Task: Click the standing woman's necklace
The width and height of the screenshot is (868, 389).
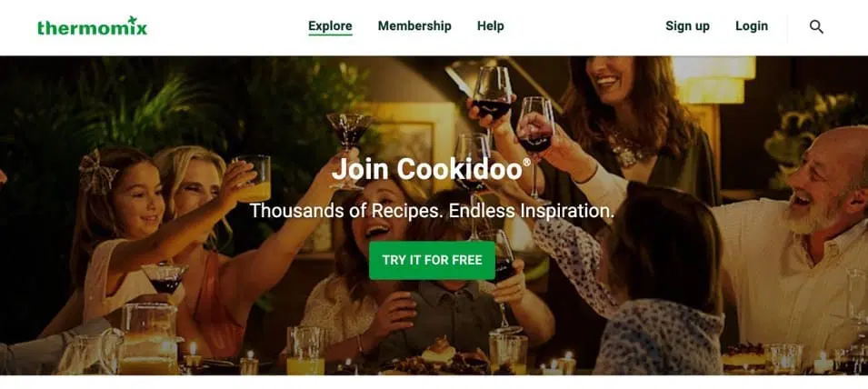Action: click(x=627, y=148)
